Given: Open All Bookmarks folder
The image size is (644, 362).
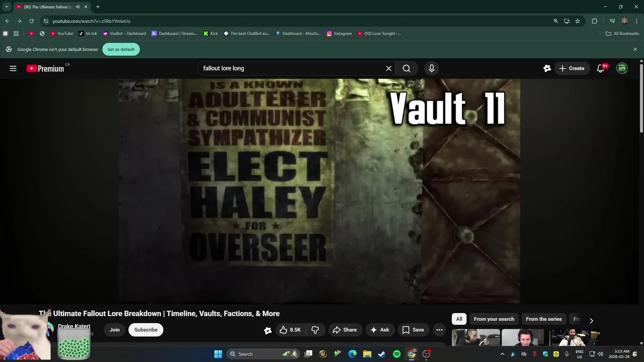Looking at the screenshot, I should point(622,34).
